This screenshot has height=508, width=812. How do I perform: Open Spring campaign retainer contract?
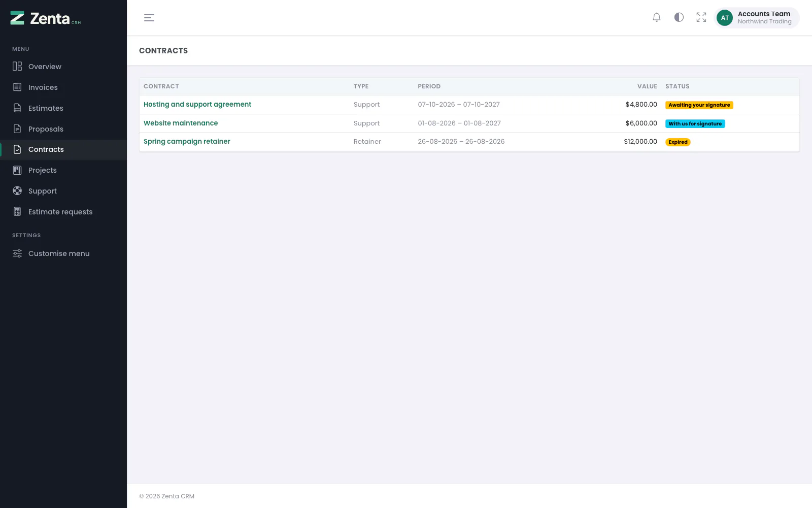point(187,142)
